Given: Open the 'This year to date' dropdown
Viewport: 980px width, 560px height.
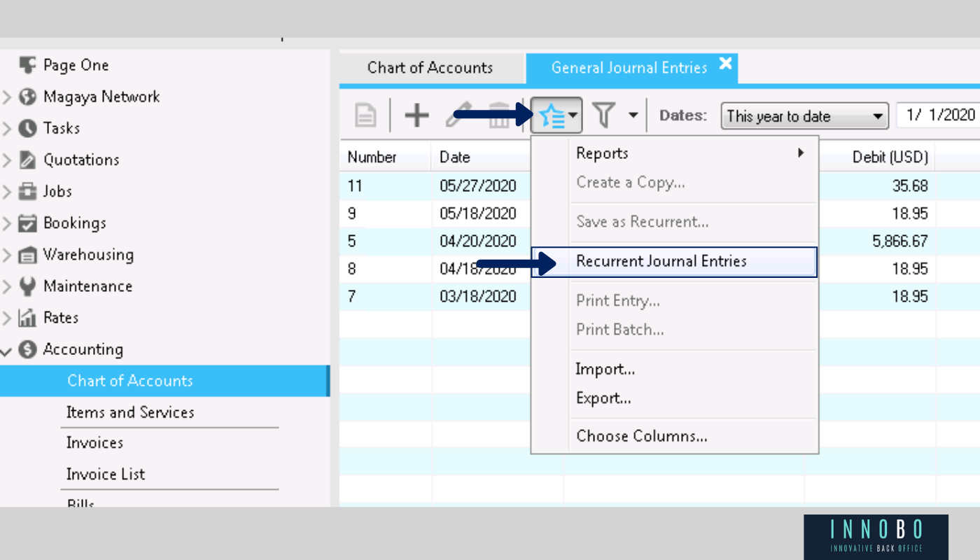Looking at the screenshot, I should [x=804, y=116].
